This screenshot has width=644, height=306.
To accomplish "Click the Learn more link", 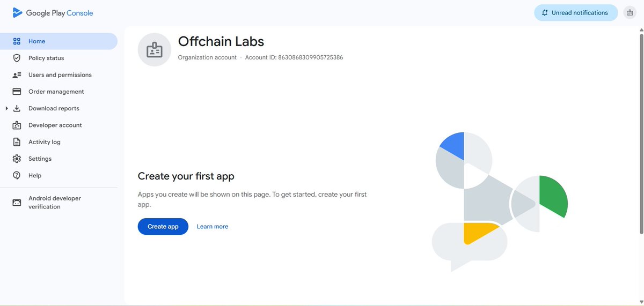I will click(213, 227).
